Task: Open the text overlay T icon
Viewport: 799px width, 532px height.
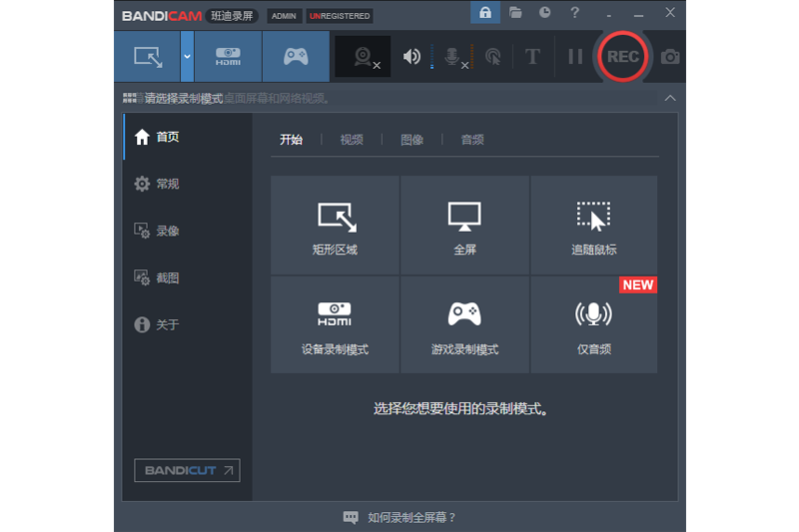Action: point(532,57)
